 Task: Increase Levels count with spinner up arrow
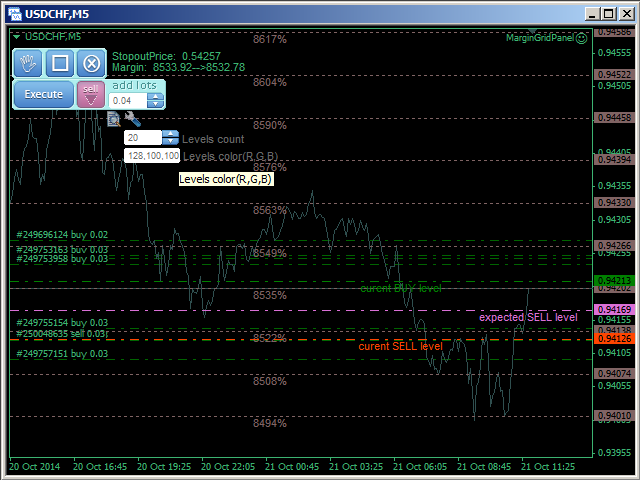(169, 134)
